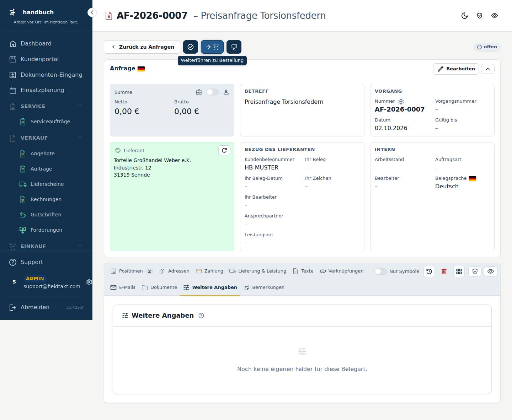Click the briefcase icon in Summe card
The width and height of the screenshot is (512, 420).
(x=199, y=92)
